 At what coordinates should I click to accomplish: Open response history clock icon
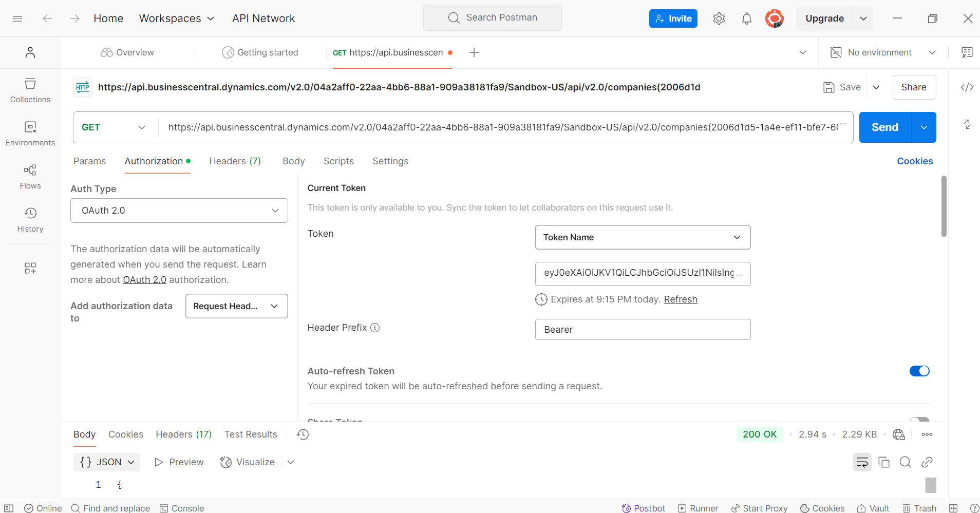(x=303, y=434)
